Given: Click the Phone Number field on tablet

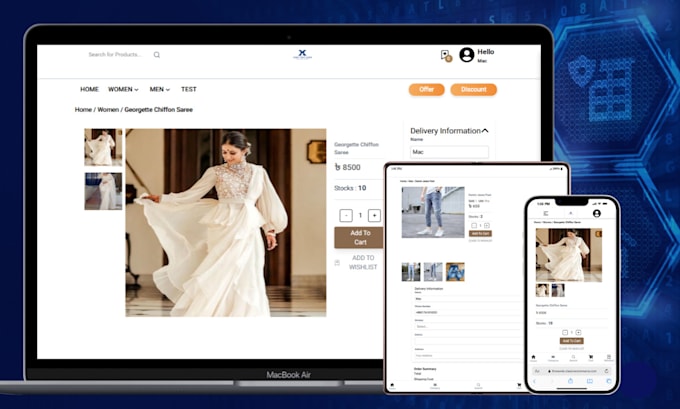Looking at the screenshot, I should pyautogui.click(x=468, y=312).
